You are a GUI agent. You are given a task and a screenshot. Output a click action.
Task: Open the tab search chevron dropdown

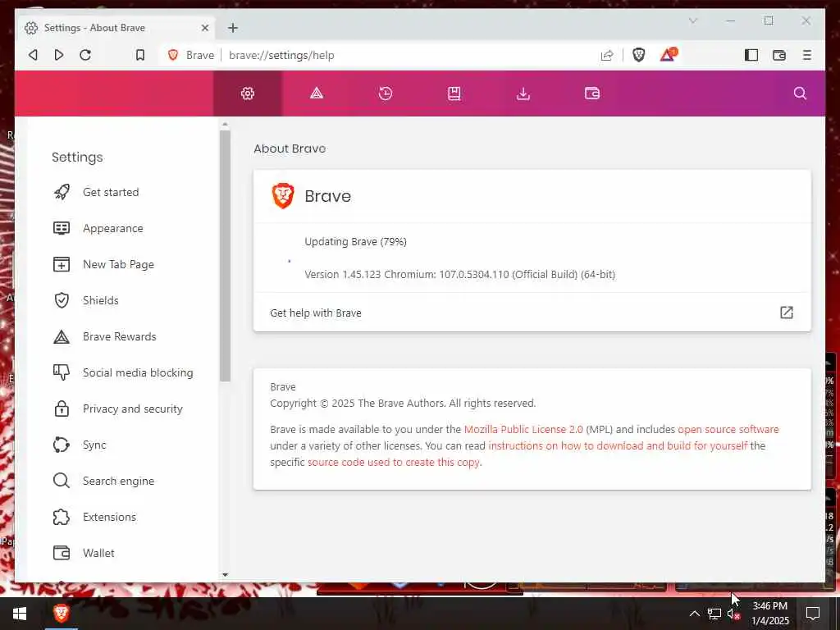click(x=693, y=21)
